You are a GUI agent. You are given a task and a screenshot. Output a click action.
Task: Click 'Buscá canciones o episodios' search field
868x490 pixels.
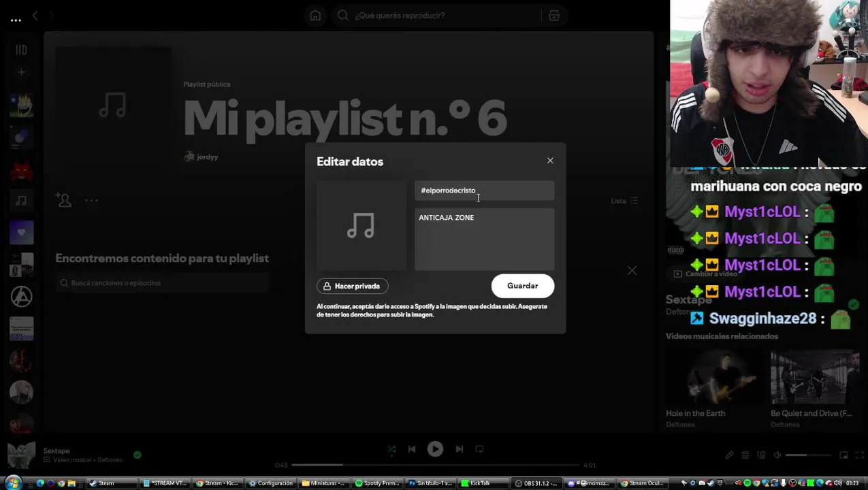[x=162, y=282]
